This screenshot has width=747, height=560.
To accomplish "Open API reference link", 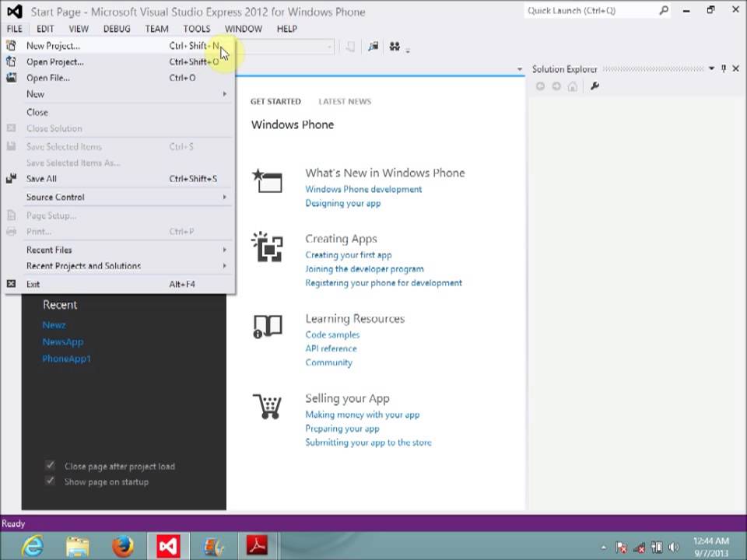I will 331,348.
